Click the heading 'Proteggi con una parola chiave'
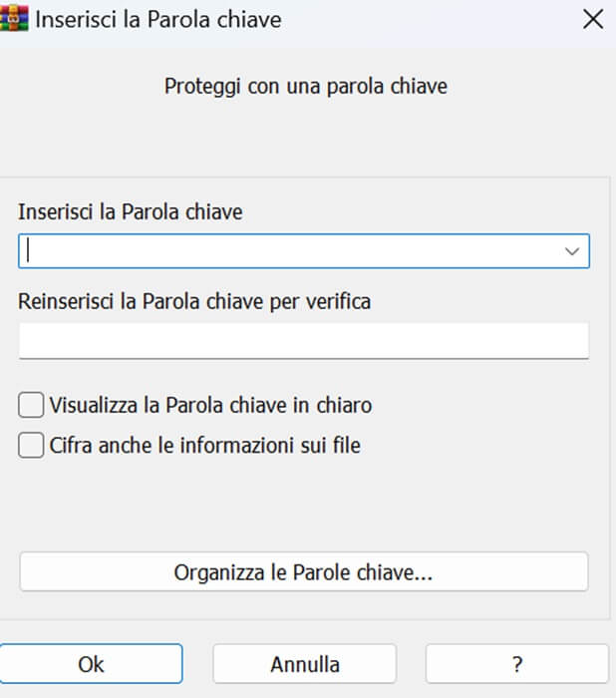This screenshot has height=698, width=616. pos(305,87)
